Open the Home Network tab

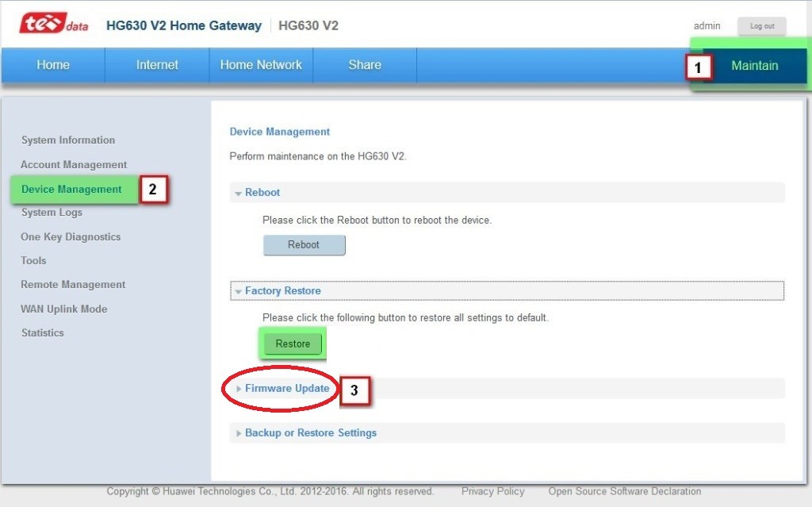(261, 65)
